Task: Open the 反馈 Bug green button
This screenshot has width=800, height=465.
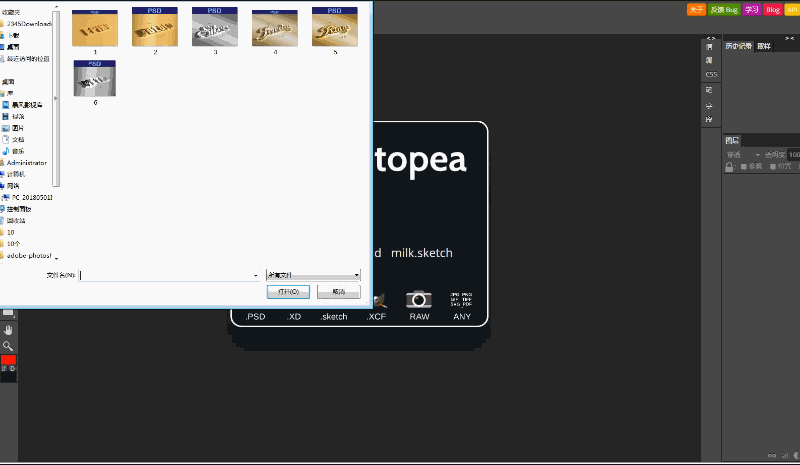Action: pos(724,10)
